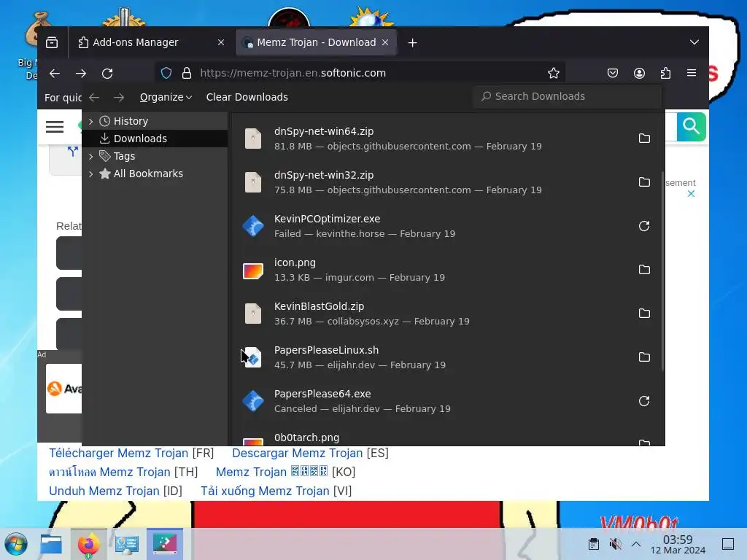Switch to Add-ons Manager tab
The height and width of the screenshot is (560, 747).
pyautogui.click(x=151, y=42)
